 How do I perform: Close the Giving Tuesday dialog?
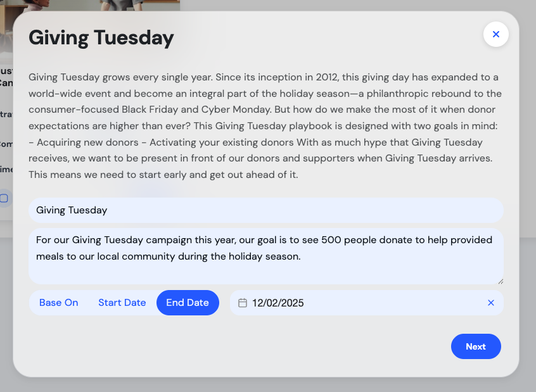click(x=495, y=34)
